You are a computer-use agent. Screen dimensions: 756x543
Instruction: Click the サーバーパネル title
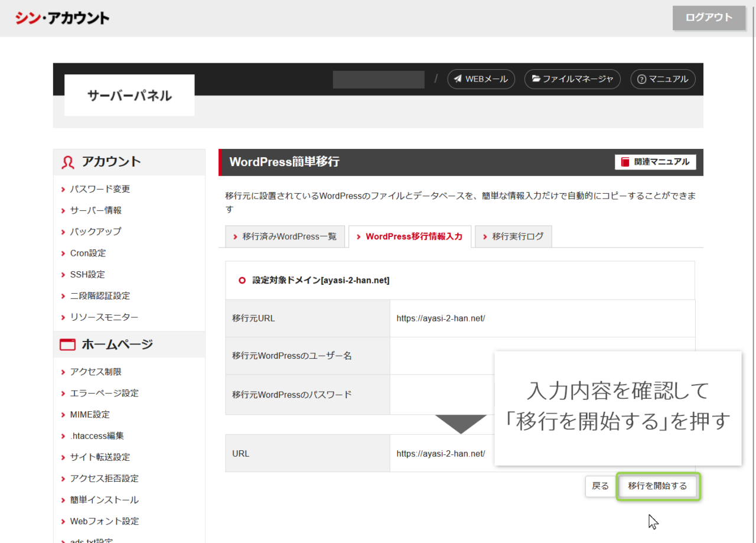[129, 95]
